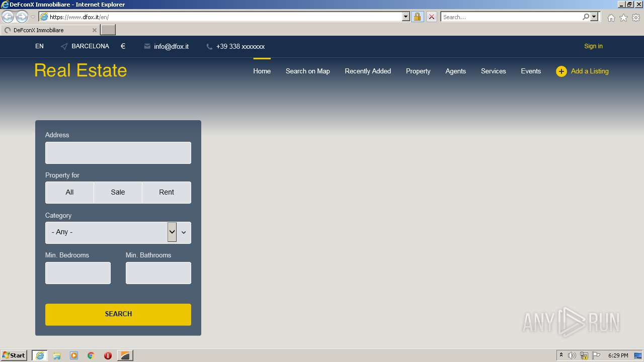Click the Real Estate logo
644x362 pixels.
[x=80, y=70]
